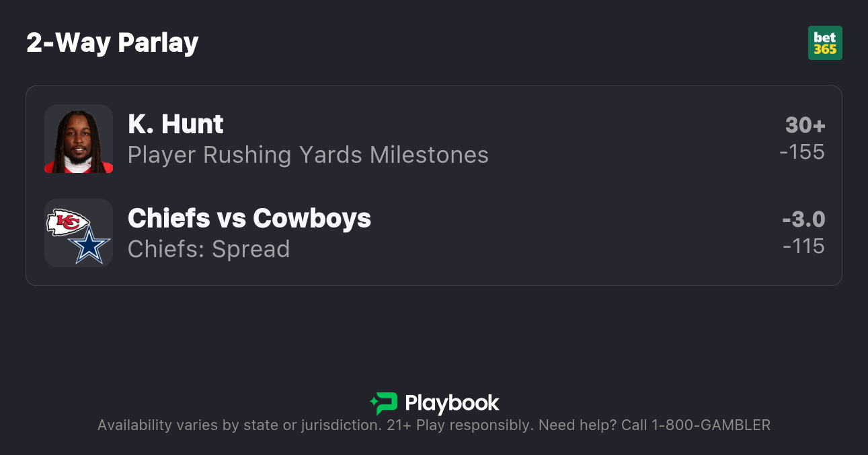Click the Dallas Cowboys star logo
This screenshot has width=868, height=455.
tap(89, 246)
